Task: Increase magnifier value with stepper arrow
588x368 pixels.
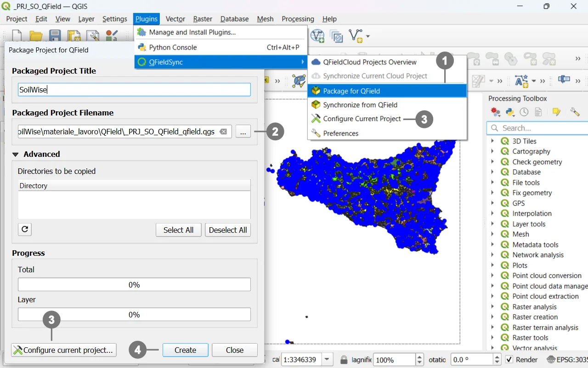Action: pyautogui.click(x=419, y=357)
